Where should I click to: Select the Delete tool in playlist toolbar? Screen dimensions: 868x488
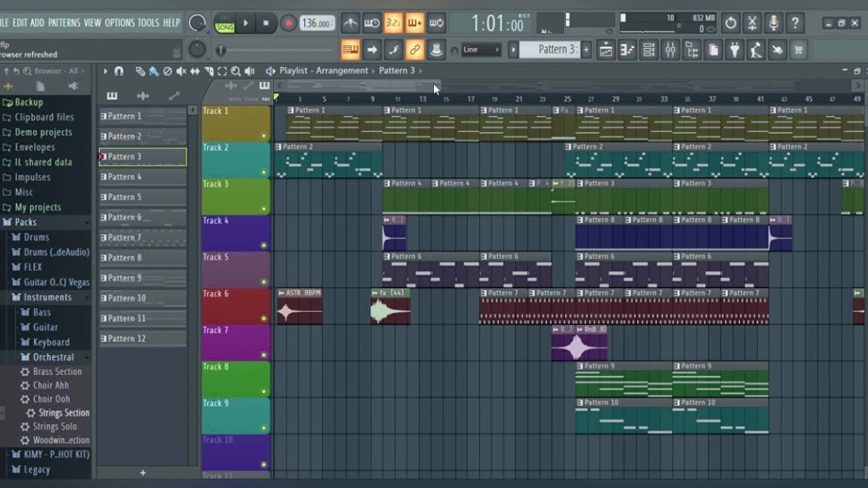(167, 71)
